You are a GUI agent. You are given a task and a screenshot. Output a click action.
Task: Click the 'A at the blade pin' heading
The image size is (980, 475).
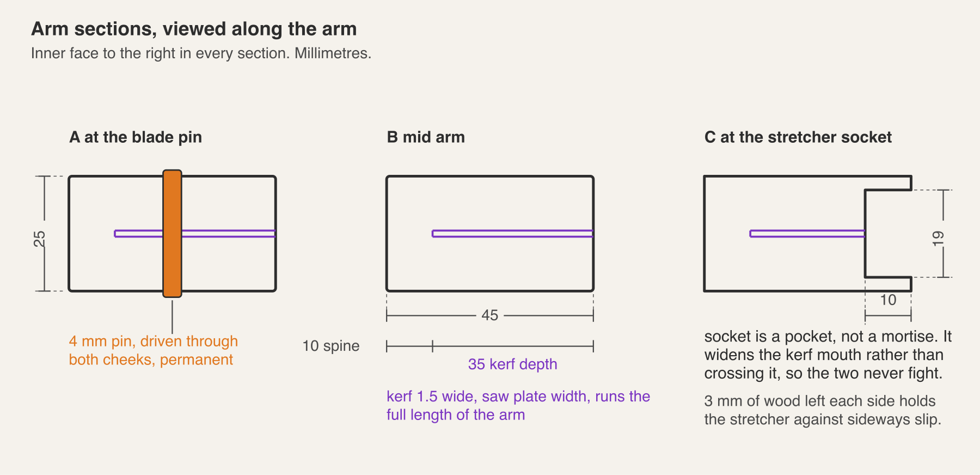[x=136, y=137]
